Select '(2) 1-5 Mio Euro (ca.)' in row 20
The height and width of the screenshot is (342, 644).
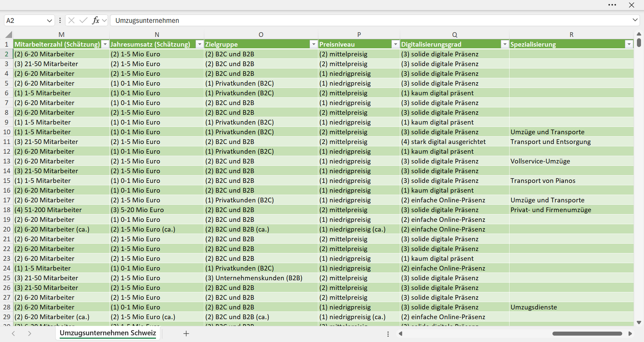157,229
